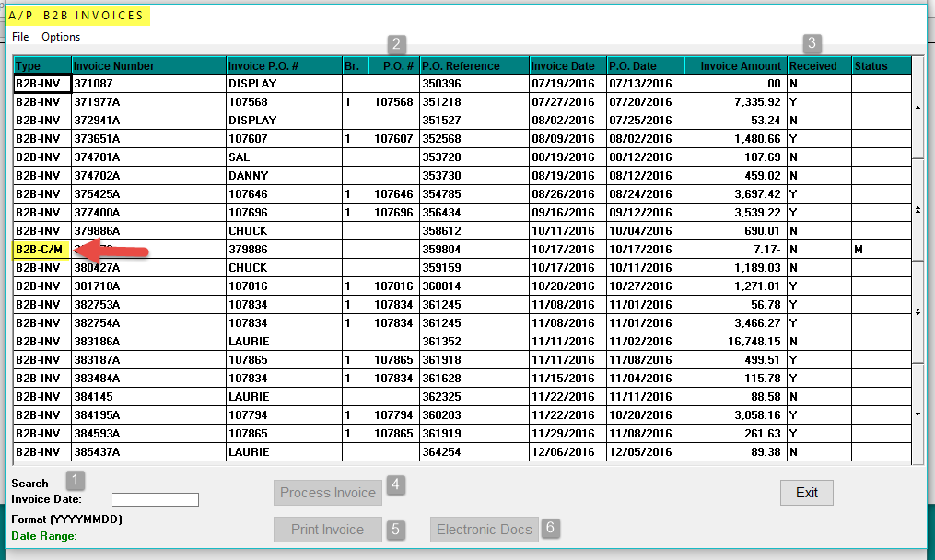Open the File menu

coord(19,37)
